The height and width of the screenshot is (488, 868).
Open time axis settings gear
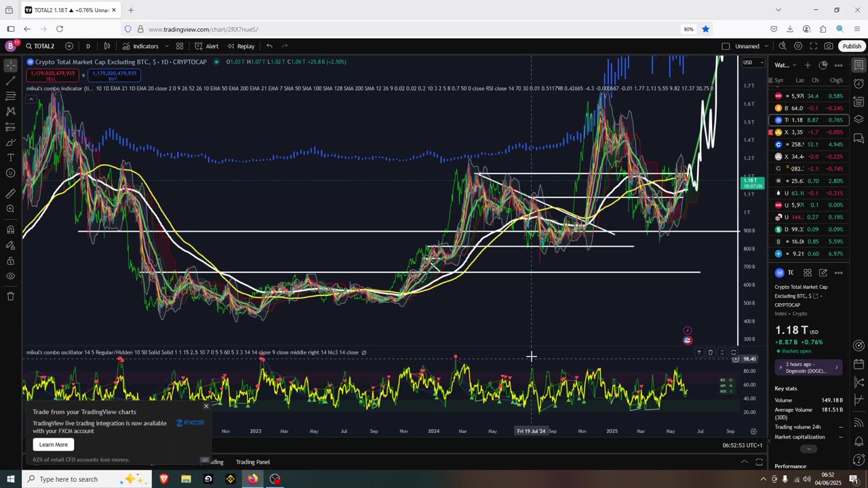coord(753,431)
